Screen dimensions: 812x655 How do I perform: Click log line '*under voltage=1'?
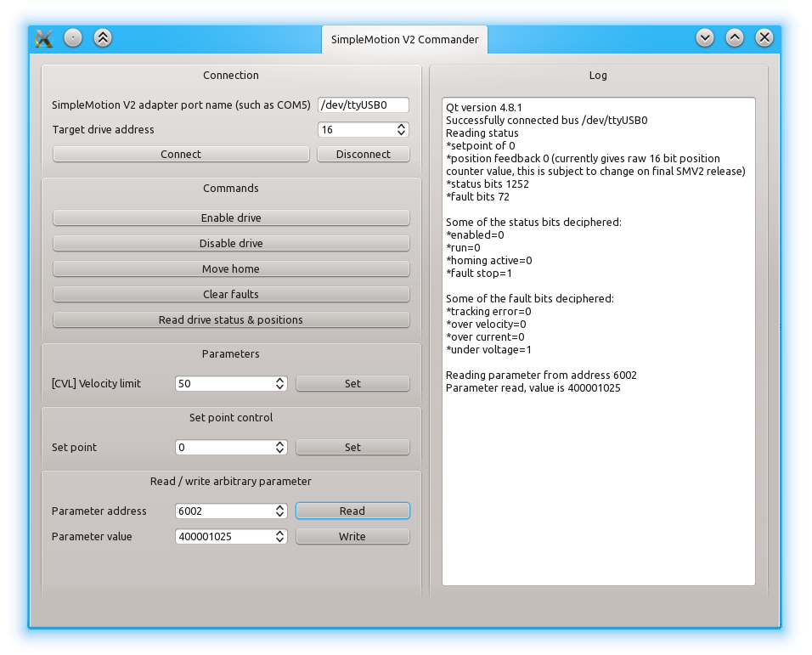[488, 349]
